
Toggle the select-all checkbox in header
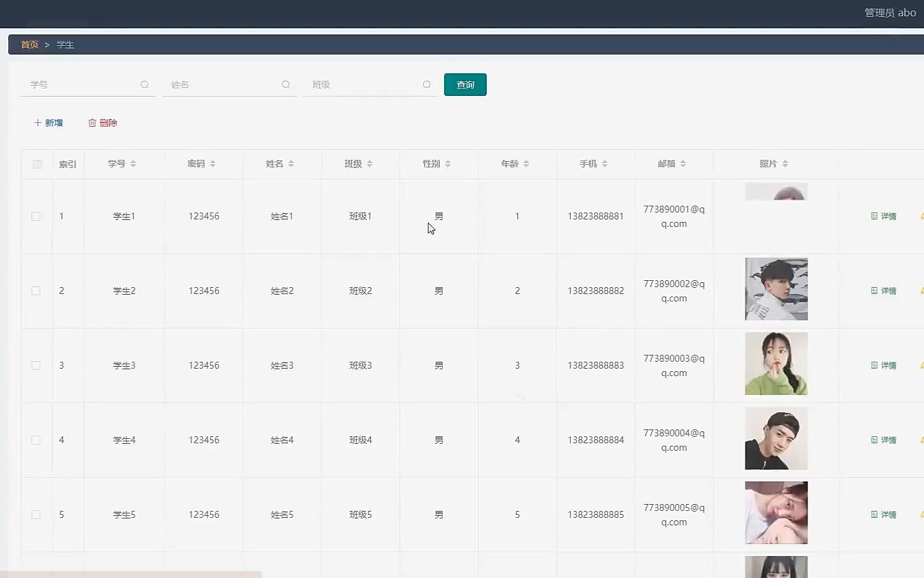point(37,164)
